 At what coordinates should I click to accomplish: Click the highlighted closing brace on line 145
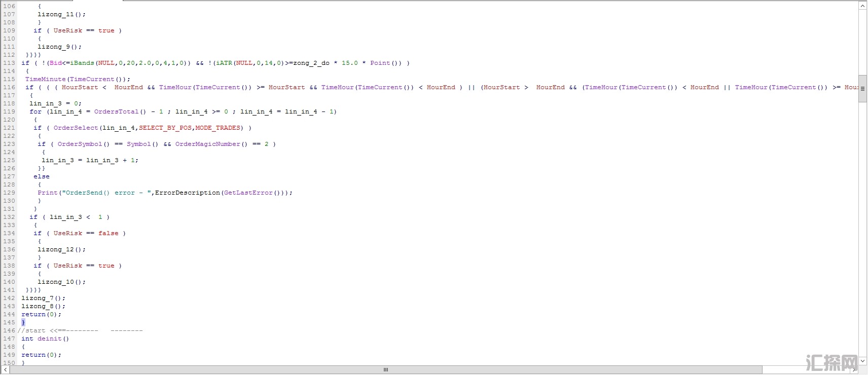[x=23, y=322]
